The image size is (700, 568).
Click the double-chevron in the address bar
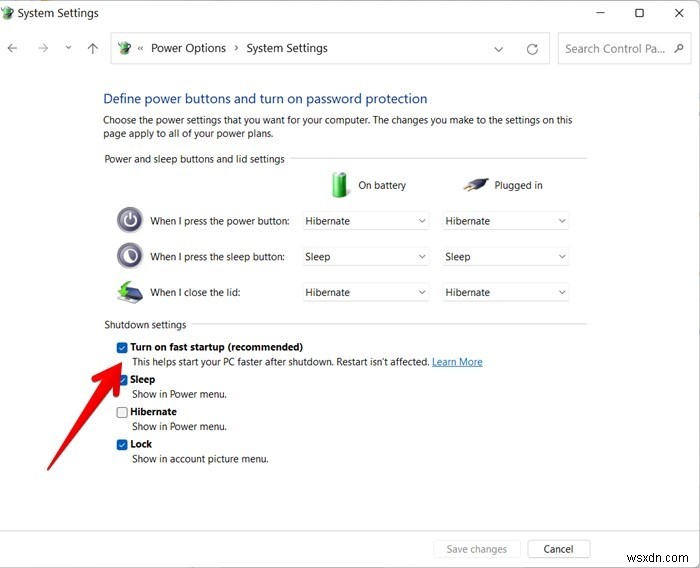pyautogui.click(x=140, y=48)
